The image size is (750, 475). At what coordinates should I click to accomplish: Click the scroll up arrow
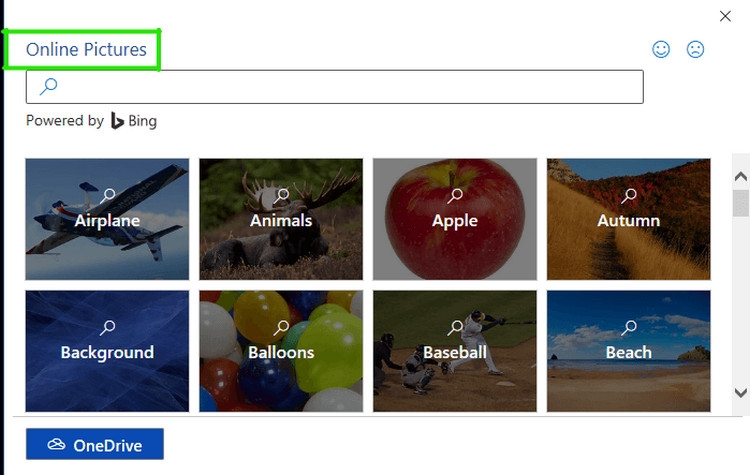[740, 177]
